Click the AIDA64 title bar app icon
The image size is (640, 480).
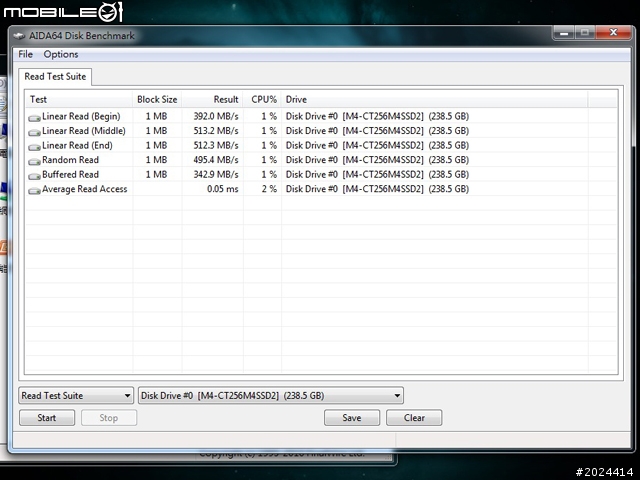pyautogui.click(x=19, y=36)
